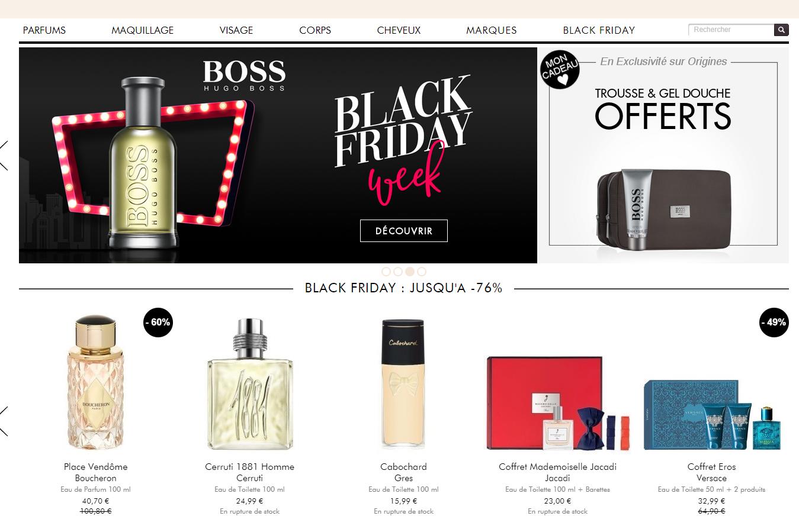Open the Black Friday menu item

[x=599, y=30]
